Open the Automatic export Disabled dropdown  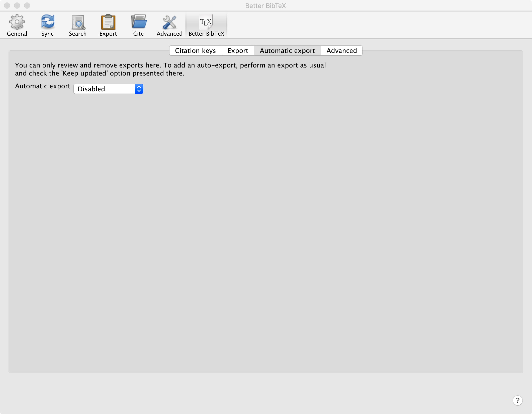pos(108,89)
